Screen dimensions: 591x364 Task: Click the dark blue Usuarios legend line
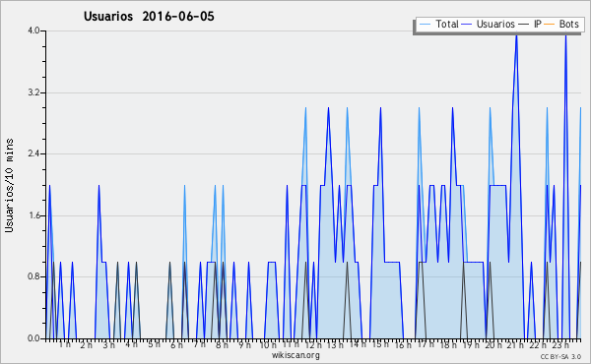[x=467, y=25]
